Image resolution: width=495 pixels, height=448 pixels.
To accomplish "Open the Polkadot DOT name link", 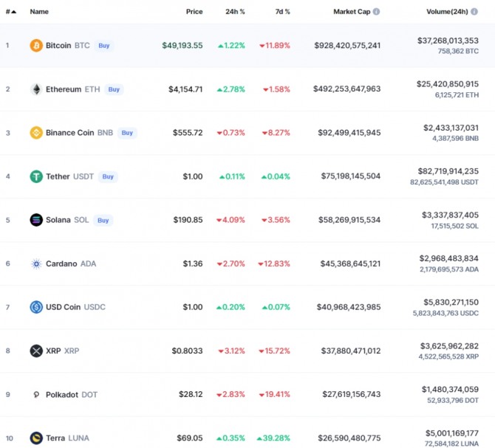I will (x=62, y=394).
